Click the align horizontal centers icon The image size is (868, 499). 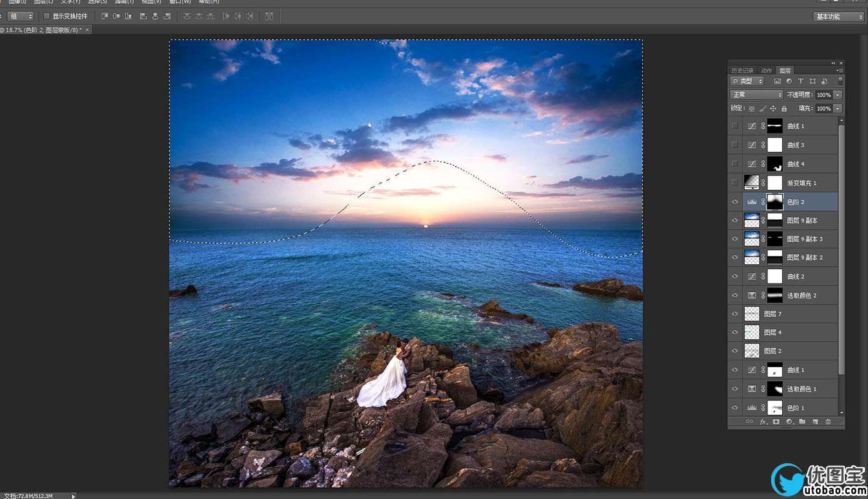click(155, 16)
